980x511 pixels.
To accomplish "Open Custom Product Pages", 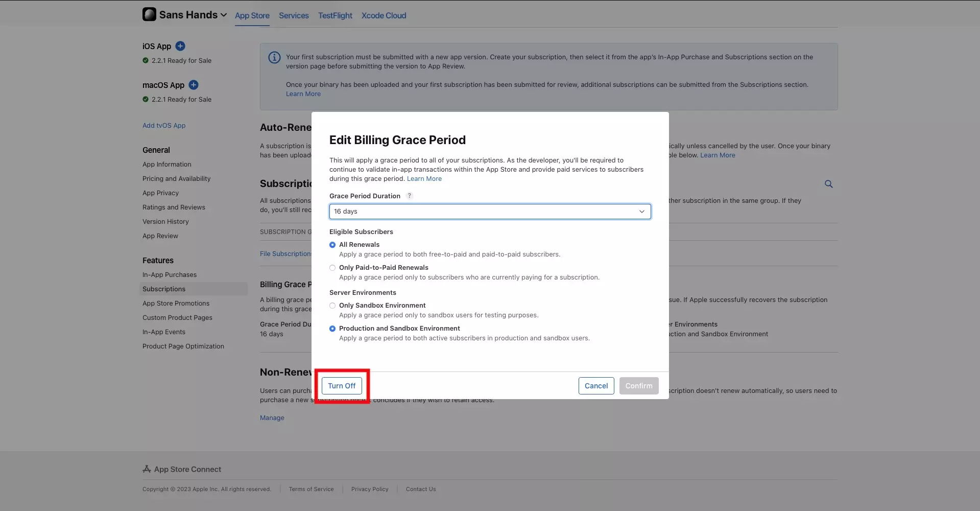I will pyautogui.click(x=177, y=318).
